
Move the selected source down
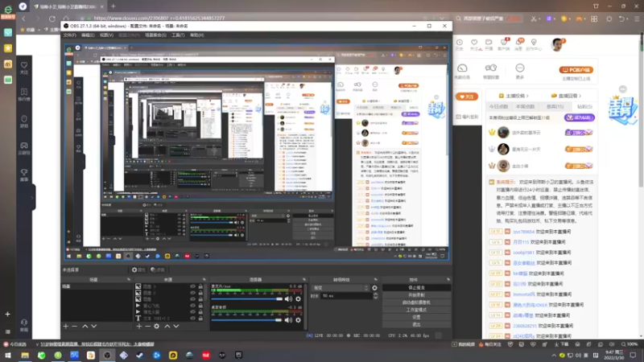[176, 327]
